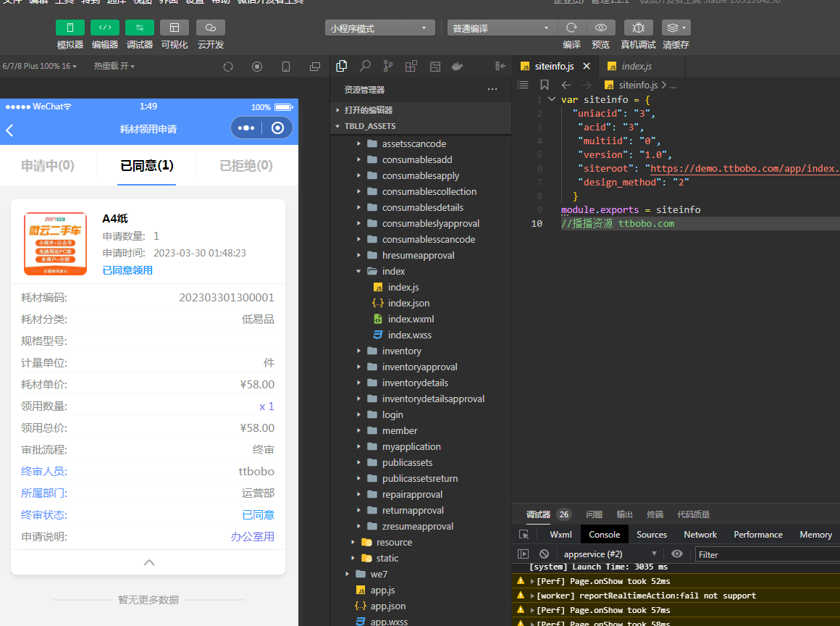
Task: Click the A4纸 product thumbnail
Action: (56, 244)
